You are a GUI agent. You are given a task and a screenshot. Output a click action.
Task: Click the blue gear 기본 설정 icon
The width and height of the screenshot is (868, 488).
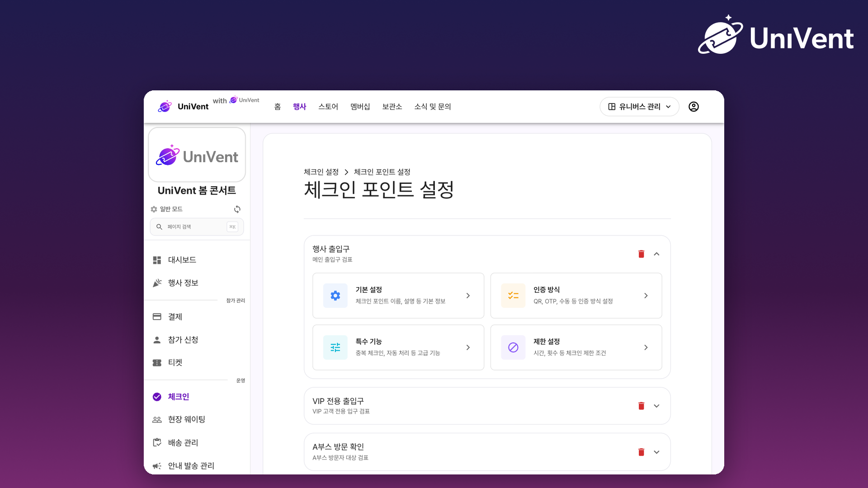(335, 296)
